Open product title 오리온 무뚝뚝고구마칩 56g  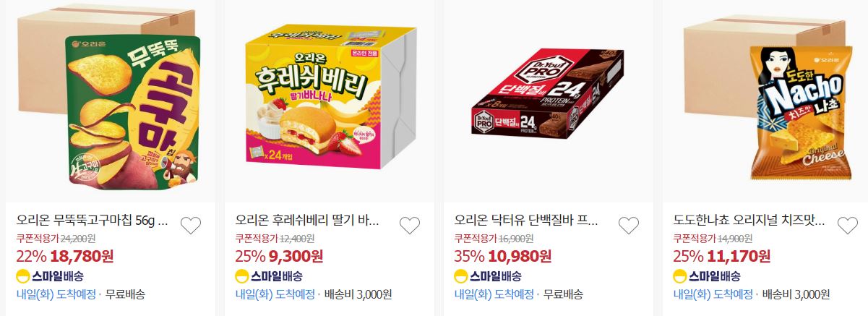pos(93,221)
